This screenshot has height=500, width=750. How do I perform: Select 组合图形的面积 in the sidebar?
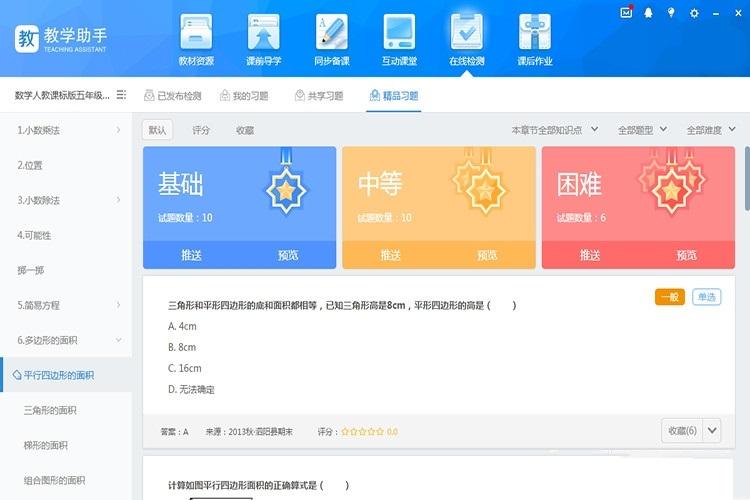[x=55, y=480]
